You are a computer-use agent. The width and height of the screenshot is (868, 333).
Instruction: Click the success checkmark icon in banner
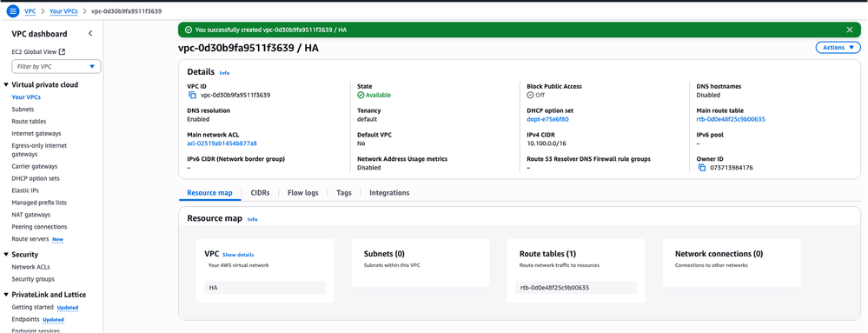tap(189, 30)
